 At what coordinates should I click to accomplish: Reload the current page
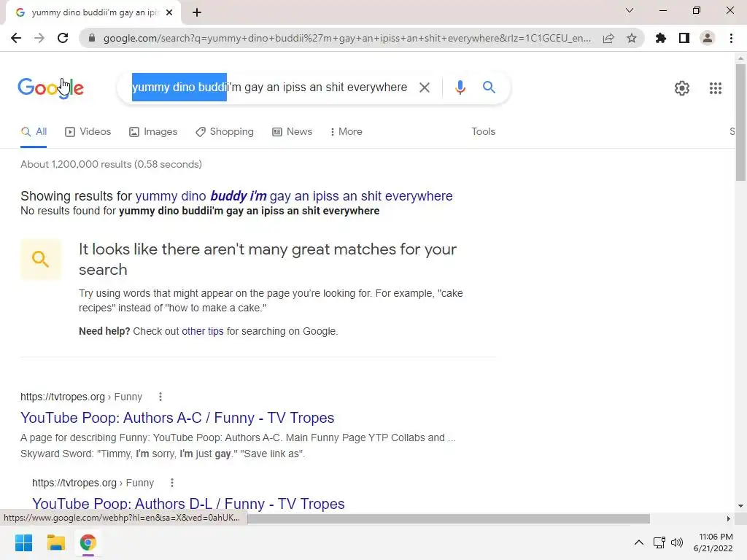point(63,38)
